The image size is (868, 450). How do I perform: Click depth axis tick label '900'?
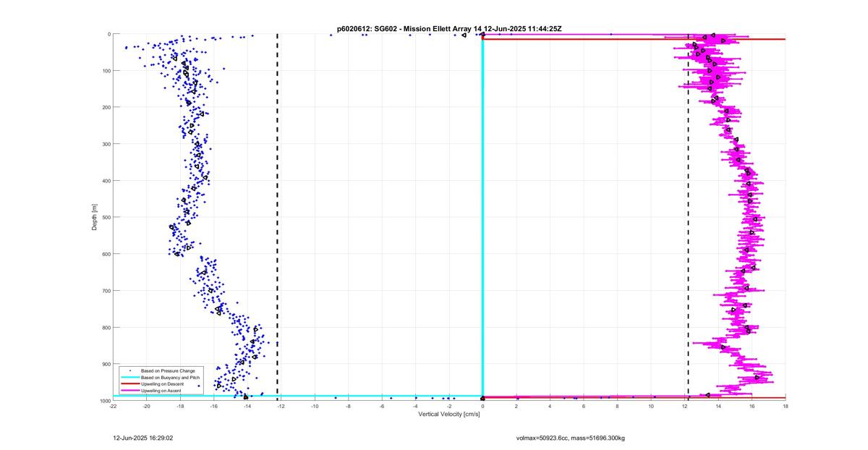tap(106, 364)
